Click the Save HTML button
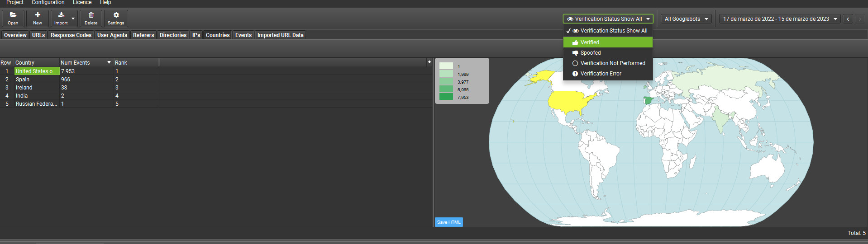Image resolution: width=868 pixels, height=244 pixels. (x=448, y=222)
